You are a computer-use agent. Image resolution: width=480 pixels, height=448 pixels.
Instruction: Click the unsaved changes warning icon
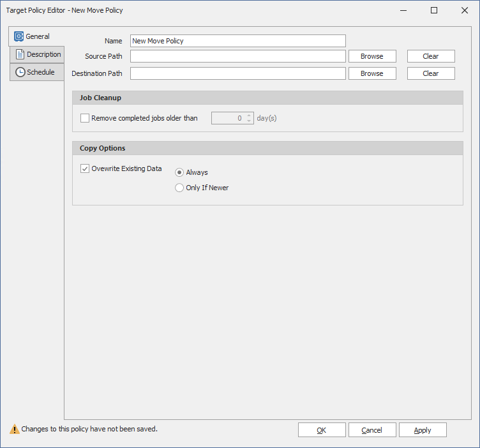[x=14, y=429]
